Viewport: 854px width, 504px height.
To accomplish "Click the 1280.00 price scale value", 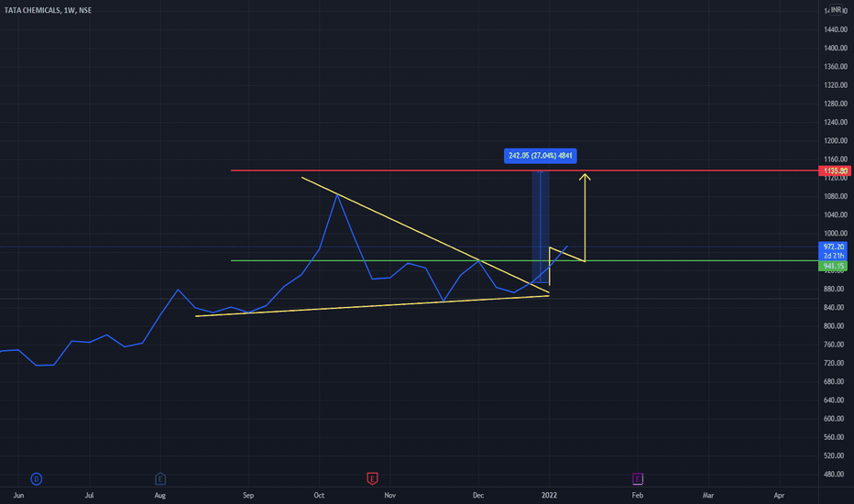I will 836,104.
